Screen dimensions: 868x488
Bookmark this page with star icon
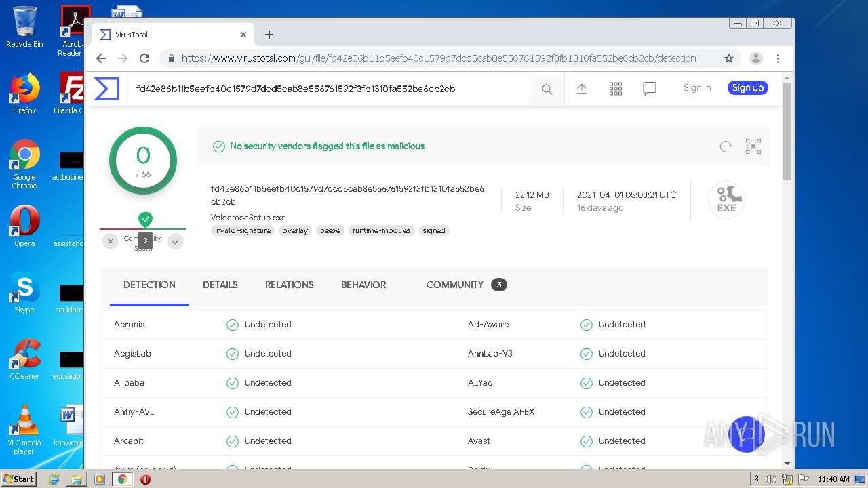tap(729, 58)
